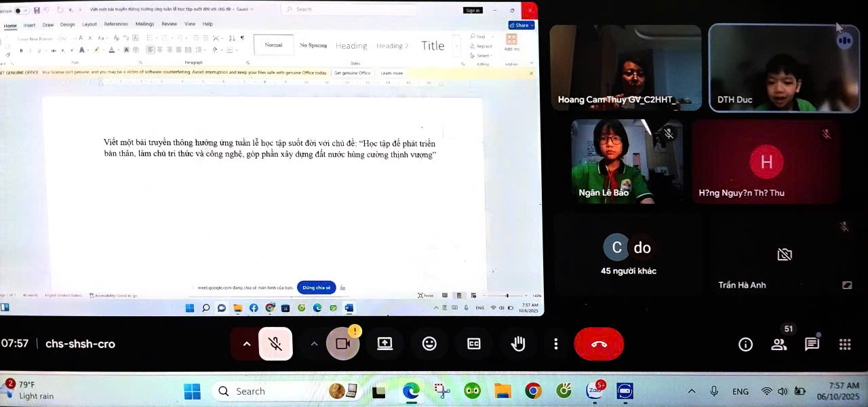This screenshot has width=868, height=407.
Task: Open the Mailings ribbon tab
Action: tap(144, 24)
